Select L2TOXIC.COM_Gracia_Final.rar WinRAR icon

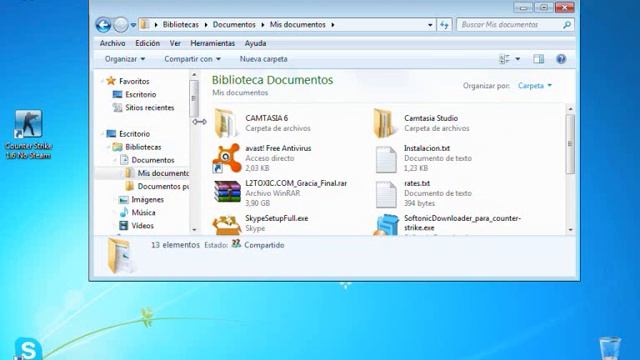click(x=227, y=192)
